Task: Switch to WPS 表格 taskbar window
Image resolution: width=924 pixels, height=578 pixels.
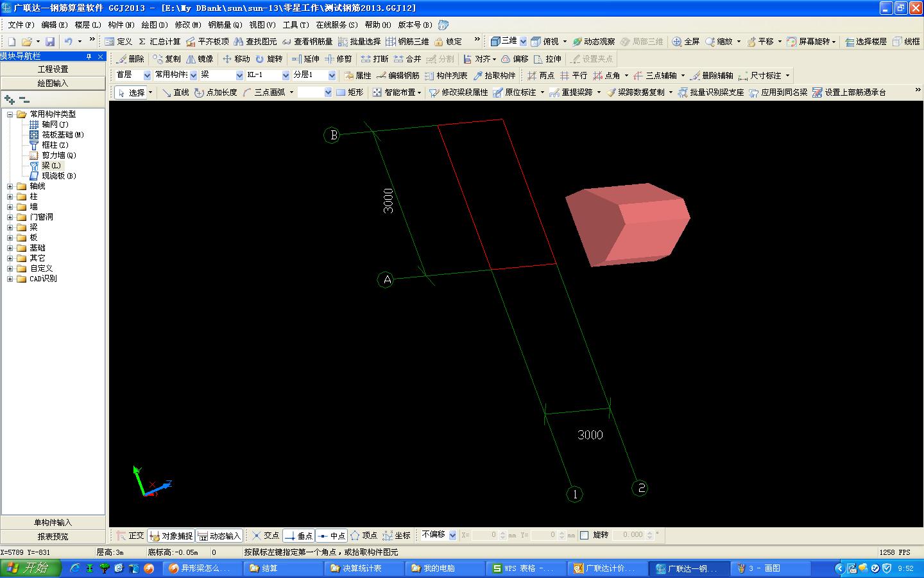Action: (527, 568)
